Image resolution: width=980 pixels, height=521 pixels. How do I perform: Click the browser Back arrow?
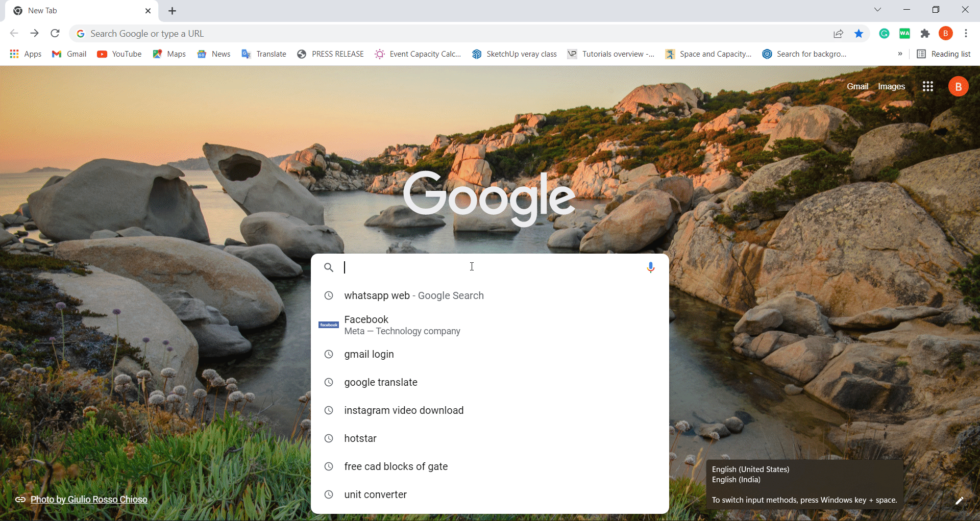point(14,34)
